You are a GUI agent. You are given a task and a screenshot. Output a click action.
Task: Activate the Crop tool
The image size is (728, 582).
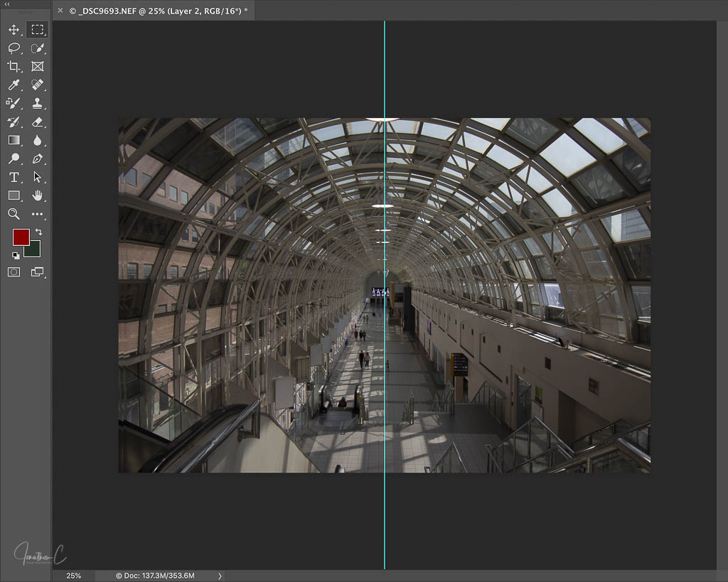point(14,67)
